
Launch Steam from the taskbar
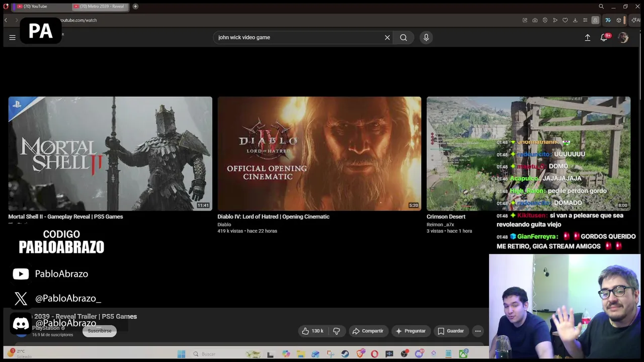(345, 354)
